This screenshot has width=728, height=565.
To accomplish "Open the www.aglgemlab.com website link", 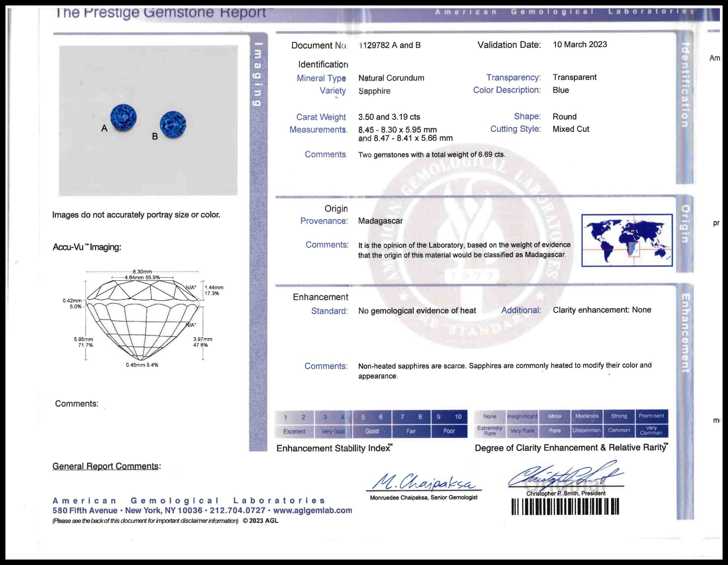I will pyautogui.click(x=312, y=510).
